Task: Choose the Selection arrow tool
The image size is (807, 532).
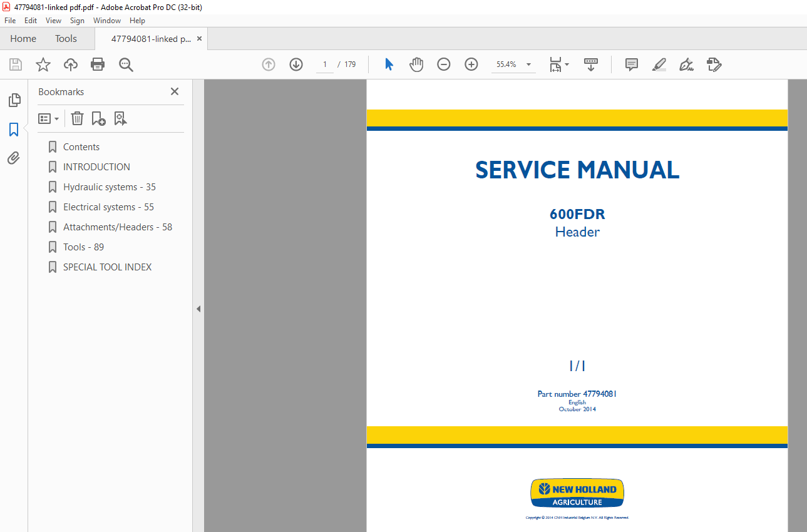Action: click(x=389, y=64)
